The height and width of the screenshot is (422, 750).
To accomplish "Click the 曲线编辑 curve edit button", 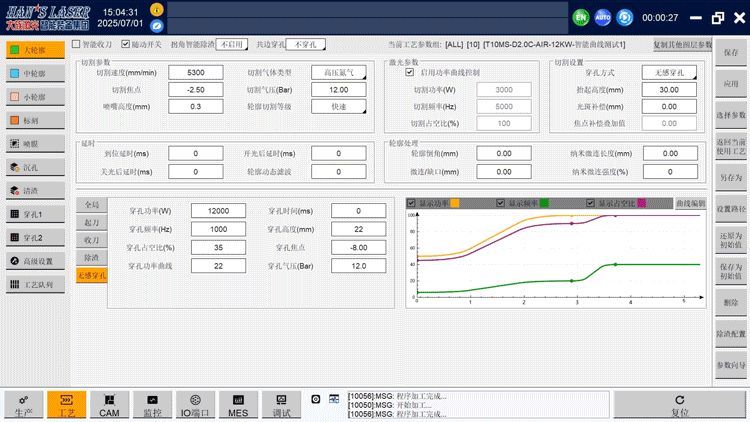I will point(690,203).
